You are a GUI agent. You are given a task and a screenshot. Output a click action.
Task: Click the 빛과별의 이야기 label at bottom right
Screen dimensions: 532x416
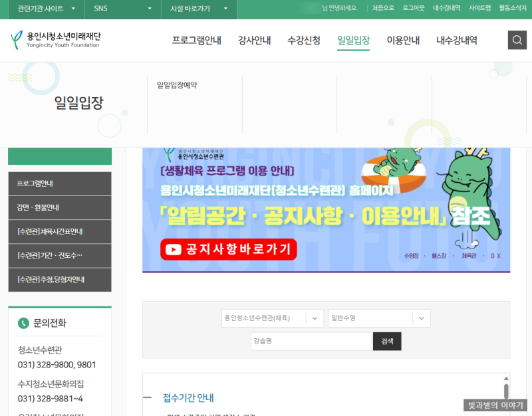coord(495,405)
